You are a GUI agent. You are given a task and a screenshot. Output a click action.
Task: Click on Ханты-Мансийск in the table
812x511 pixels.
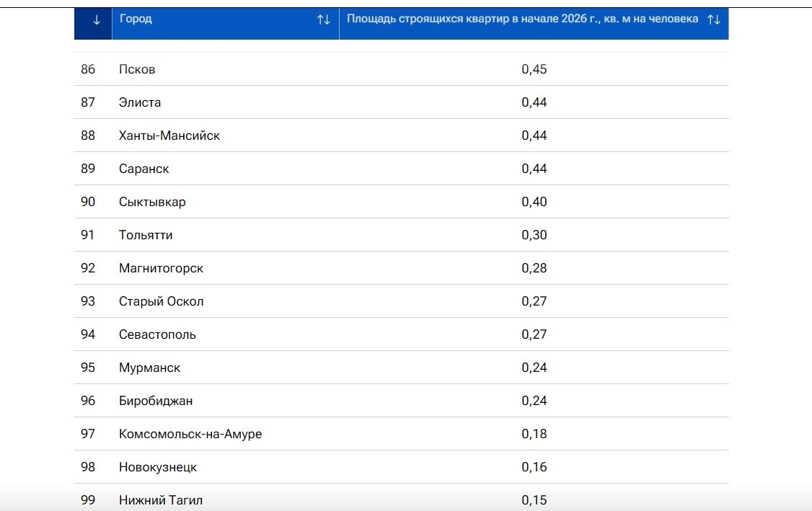[x=169, y=135]
